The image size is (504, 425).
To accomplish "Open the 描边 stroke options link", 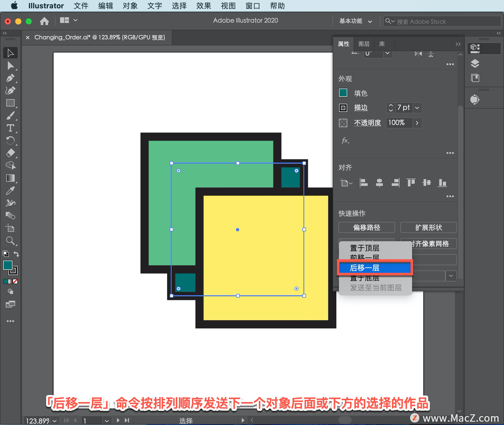I will tap(361, 108).
